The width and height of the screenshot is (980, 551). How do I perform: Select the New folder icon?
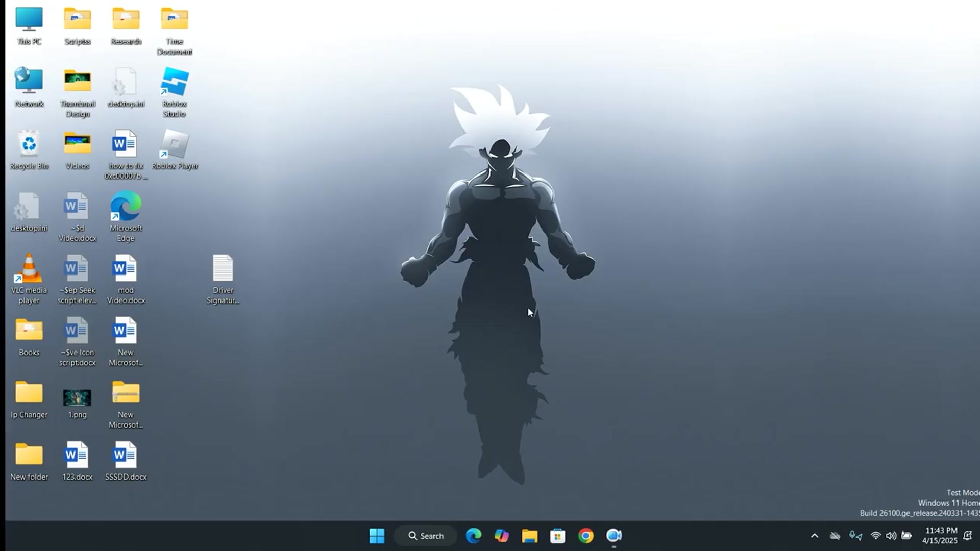pyautogui.click(x=29, y=461)
